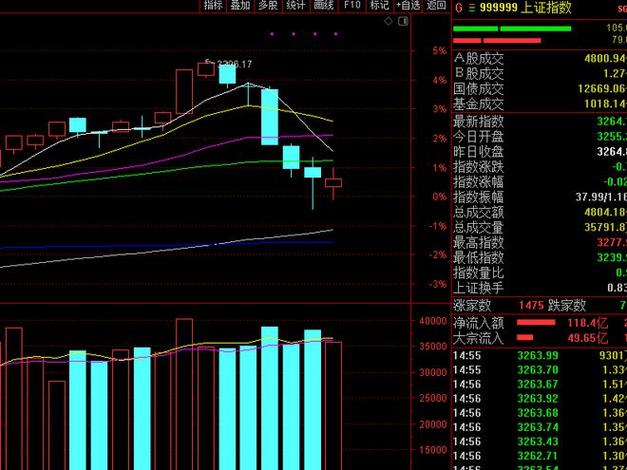
Task: Click the 5% axis label
Action: coord(439,51)
